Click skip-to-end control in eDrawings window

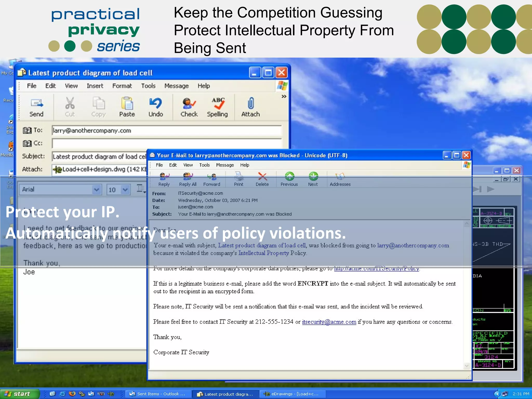[477, 189]
